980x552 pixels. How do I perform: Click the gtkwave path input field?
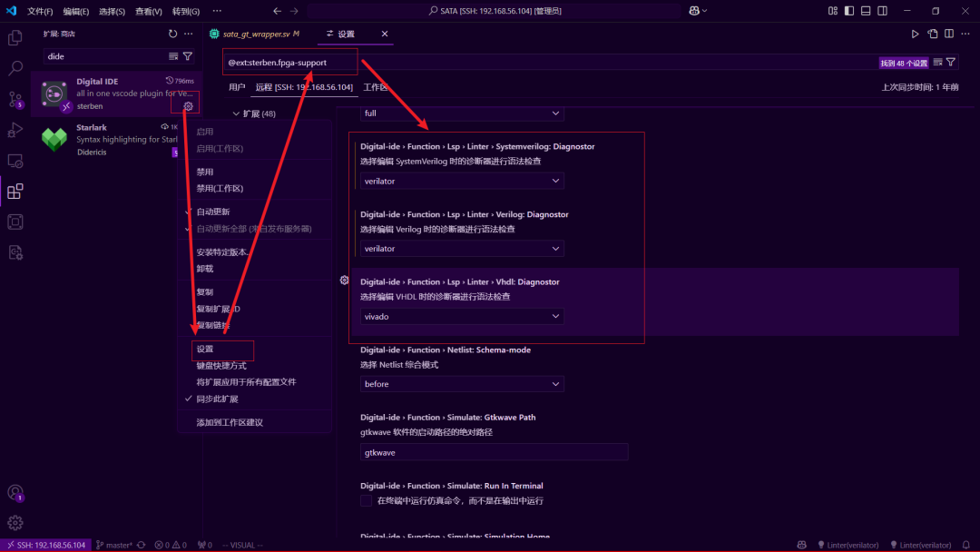[x=494, y=452]
